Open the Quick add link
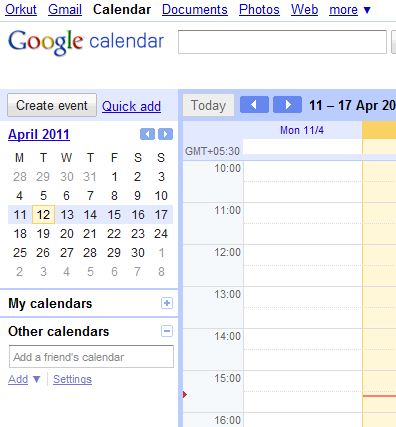This screenshot has width=396, height=427. (131, 106)
